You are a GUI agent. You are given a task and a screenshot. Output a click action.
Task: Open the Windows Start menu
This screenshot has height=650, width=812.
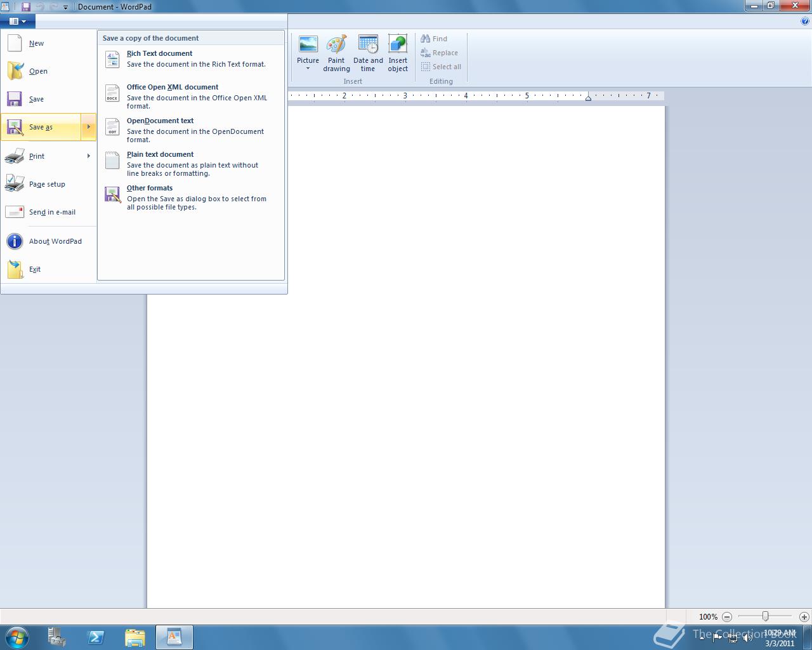[16, 637]
